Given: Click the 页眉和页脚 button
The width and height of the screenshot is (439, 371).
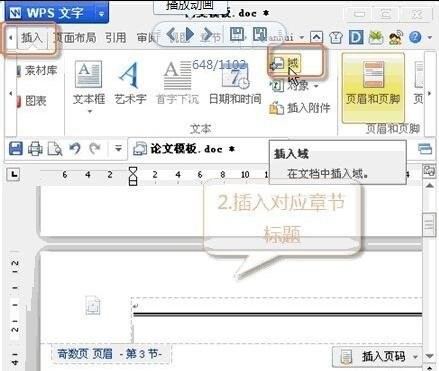Looking at the screenshot, I should coord(373,87).
